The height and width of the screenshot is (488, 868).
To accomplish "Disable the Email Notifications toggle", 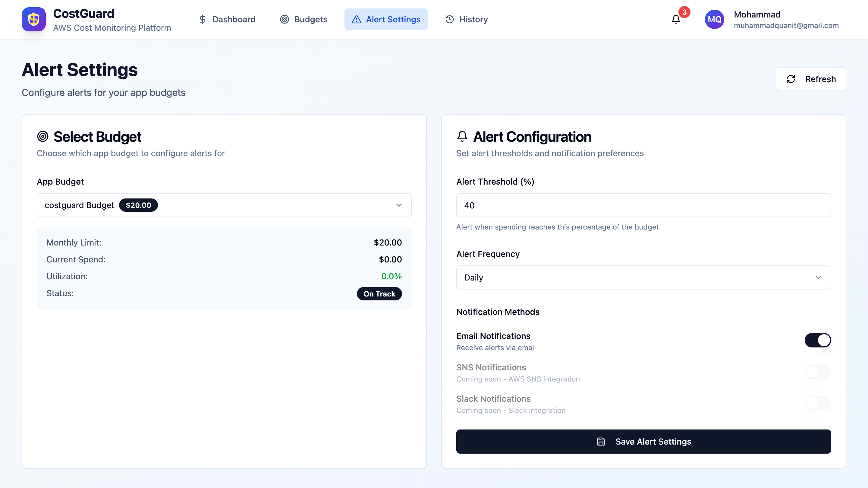I will pos(817,340).
